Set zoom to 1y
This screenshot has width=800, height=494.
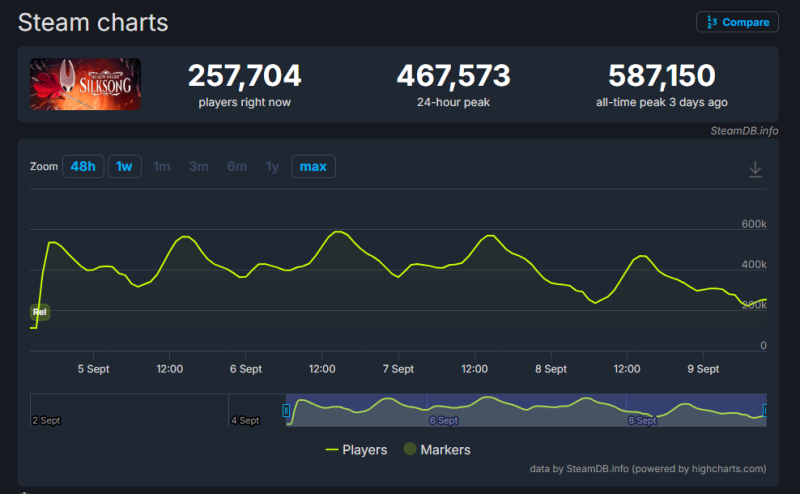pos(272,166)
